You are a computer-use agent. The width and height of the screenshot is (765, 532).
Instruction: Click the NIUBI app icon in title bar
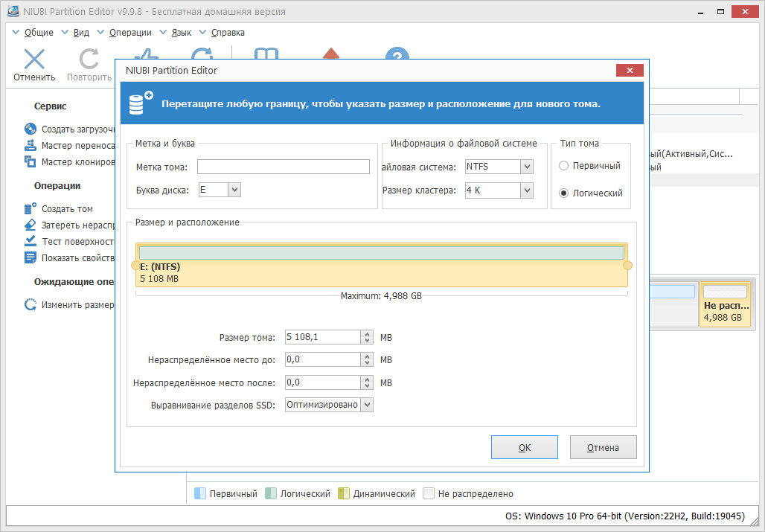13,10
